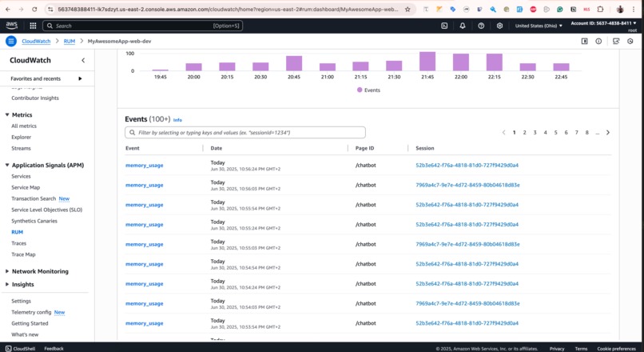The width and height of the screenshot is (644, 352).
Task: Open the panel layout icon in breadcrumb bar
Action: [x=584, y=41]
